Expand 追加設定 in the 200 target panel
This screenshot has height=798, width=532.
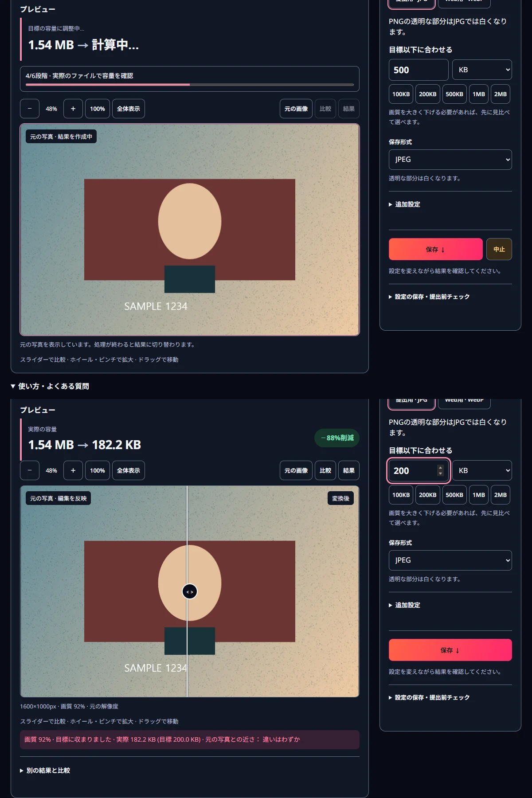click(405, 605)
